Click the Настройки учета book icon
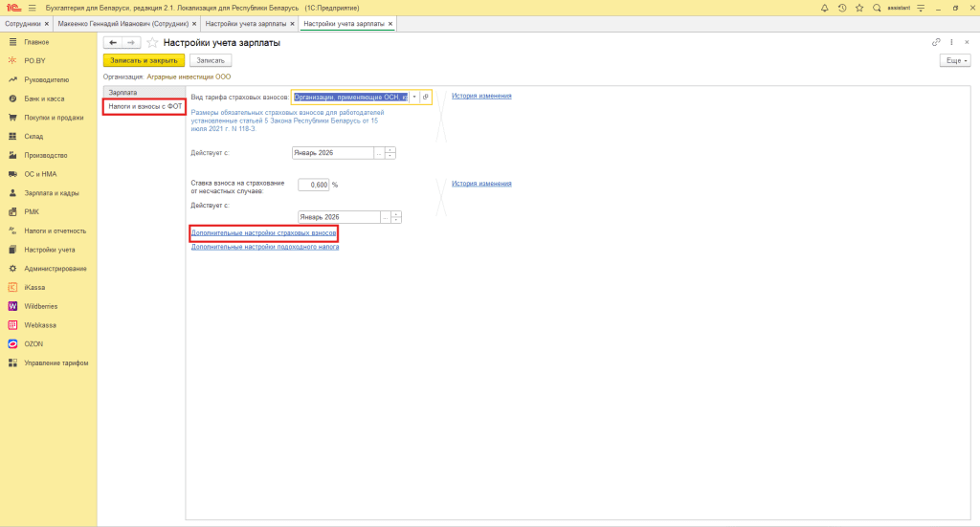Image resolution: width=980 pixels, height=527 pixels. pos(12,250)
